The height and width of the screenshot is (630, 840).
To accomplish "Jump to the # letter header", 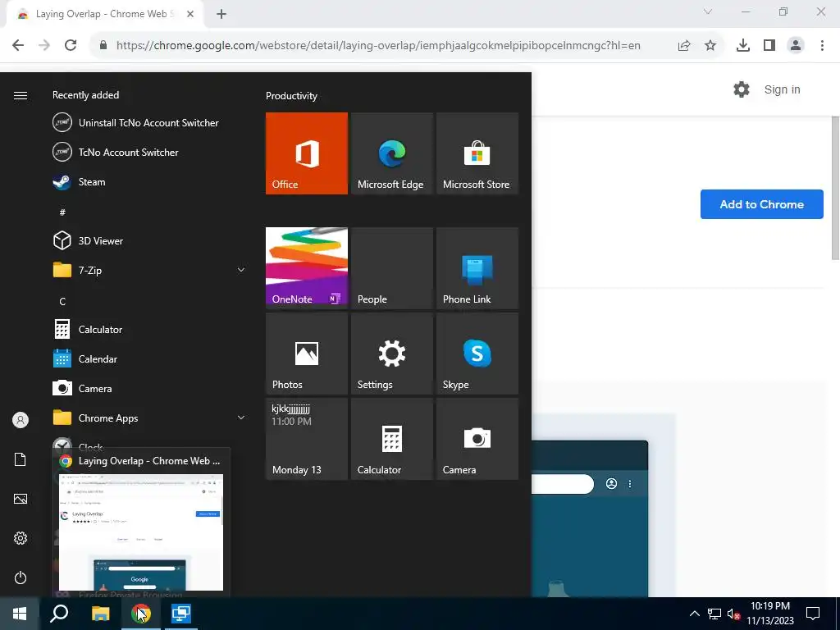I will [62, 212].
